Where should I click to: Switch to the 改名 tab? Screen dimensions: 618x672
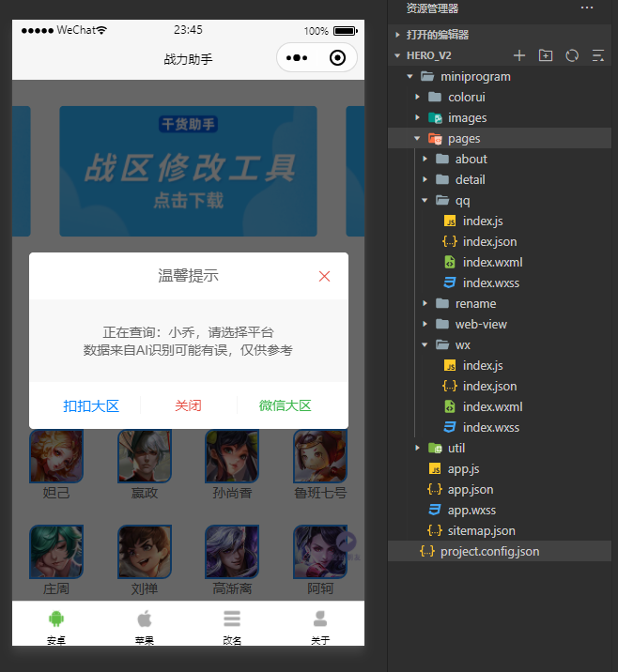coord(232,627)
